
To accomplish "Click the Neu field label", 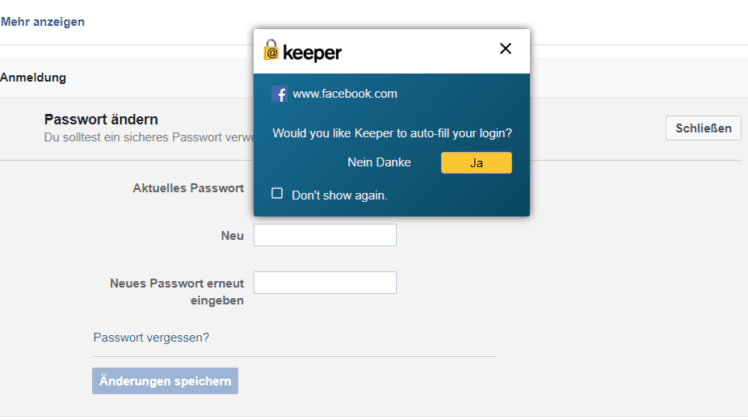I will pos(232,236).
